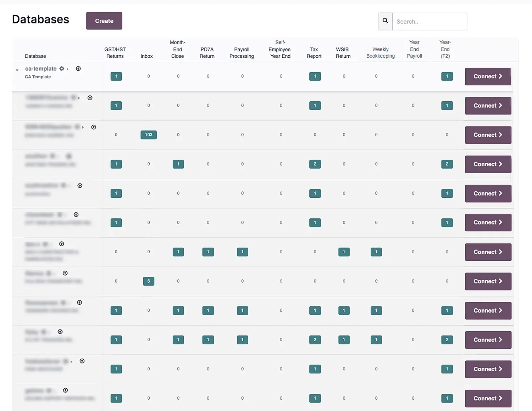The height and width of the screenshot is (411, 532).
Task: Collapse the ca-template row using its chevron
Action: pyautogui.click(x=17, y=70)
